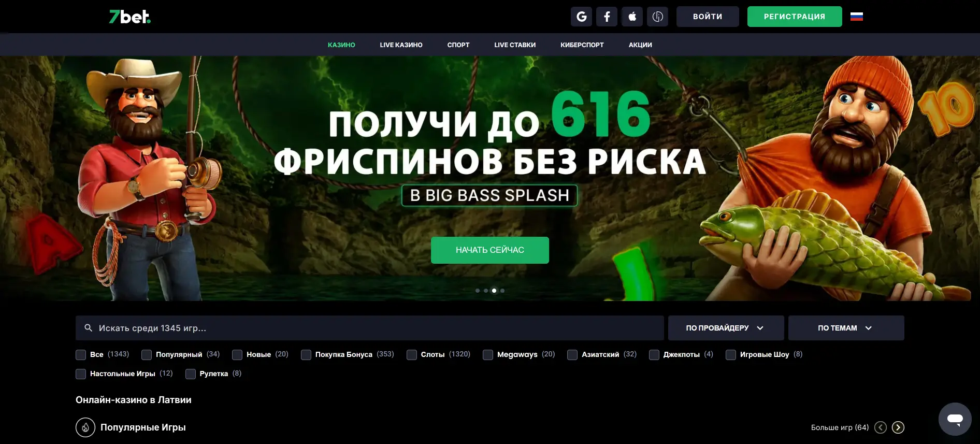The image size is (980, 444).
Task: Open the LIVE СТАВКИ nav tab
Action: (515, 45)
